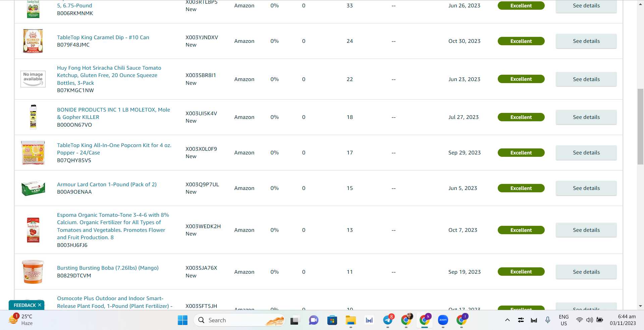
Task: Click Armour Lard carton thumbnail
Action: coord(33,188)
